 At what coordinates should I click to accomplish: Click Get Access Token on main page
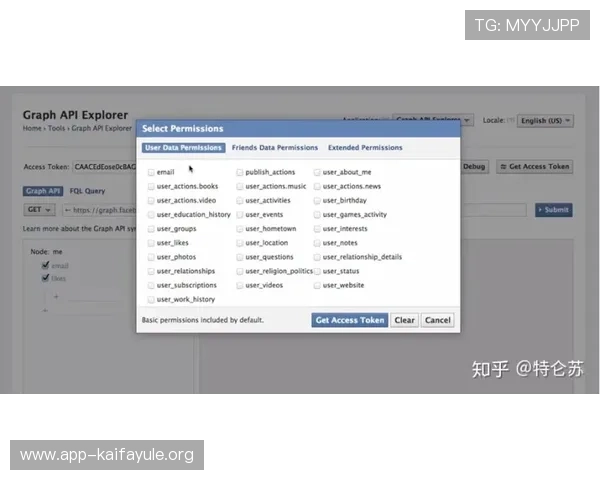coord(535,167)
